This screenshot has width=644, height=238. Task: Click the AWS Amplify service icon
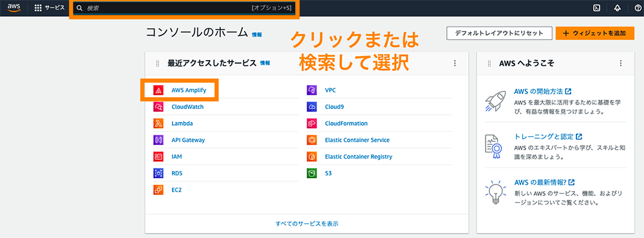pos(158,90)
